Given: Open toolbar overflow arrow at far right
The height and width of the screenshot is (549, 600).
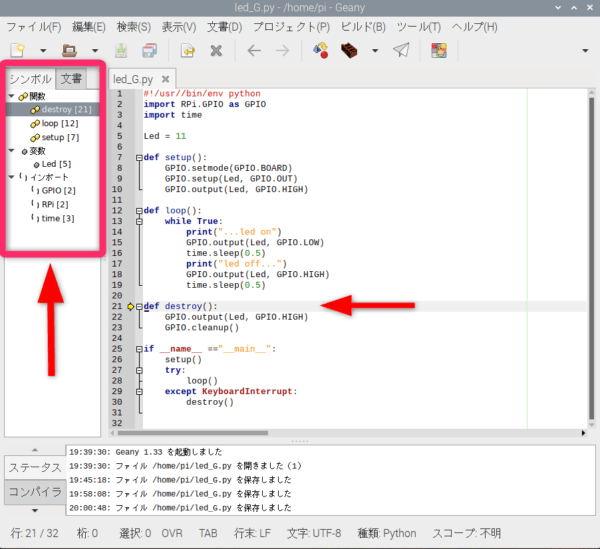Looking at the screenshot, I should pos(585,50).
